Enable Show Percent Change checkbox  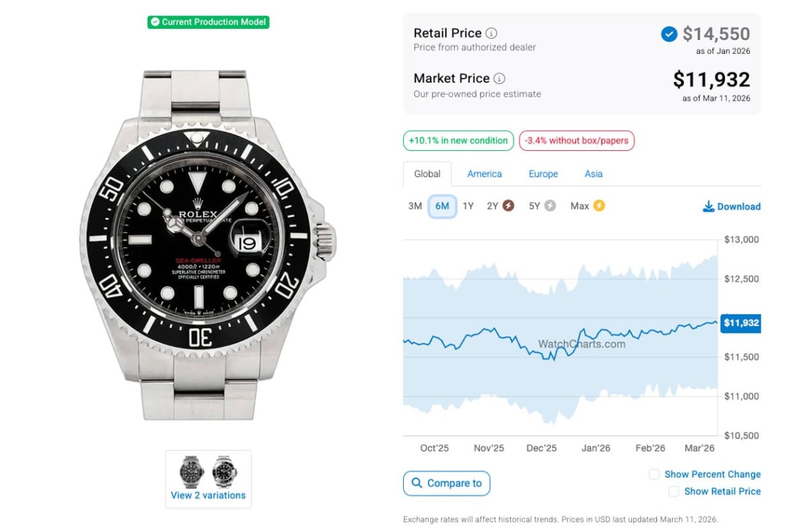click(x=654, y=474)
